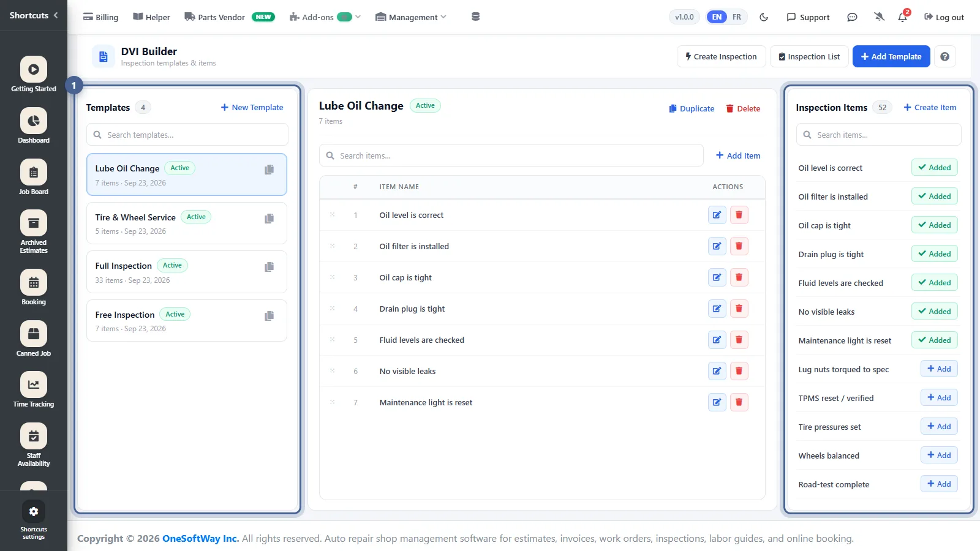Click in the Search templates field
This screenshot has width=980, height=551.
187,135
